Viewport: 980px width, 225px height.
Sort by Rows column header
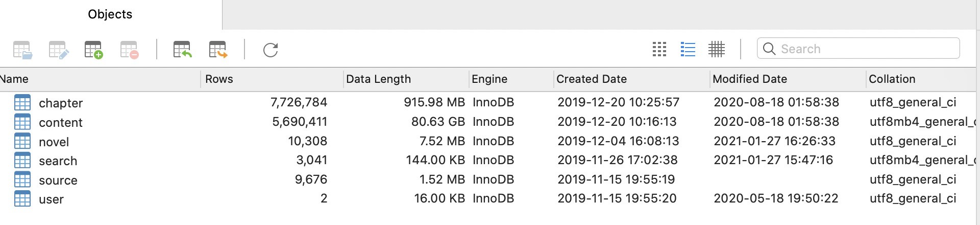click(x=219, y=79)
